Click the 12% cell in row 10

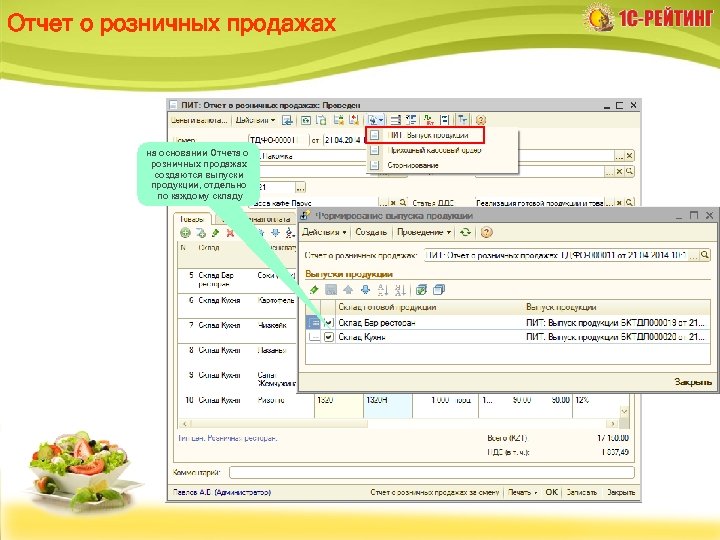click(x=596, y=405)
